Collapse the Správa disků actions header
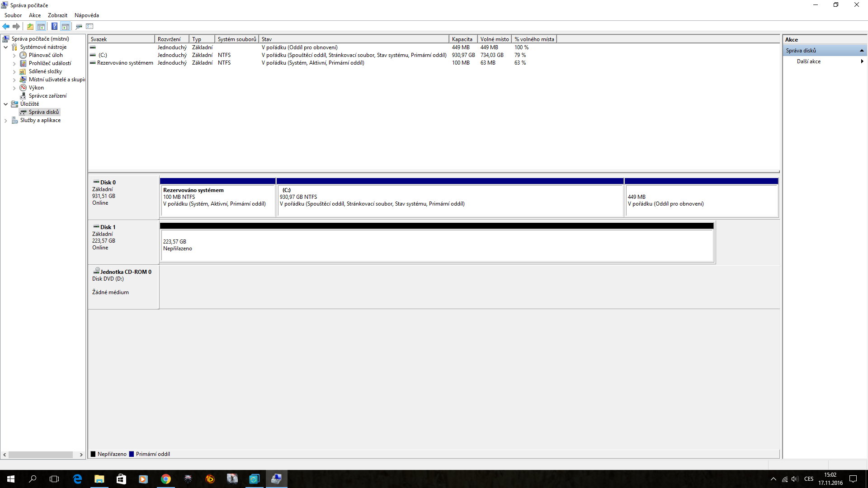Image resolution: width=868 pixels, height=488 pixels. coord(862,51)
